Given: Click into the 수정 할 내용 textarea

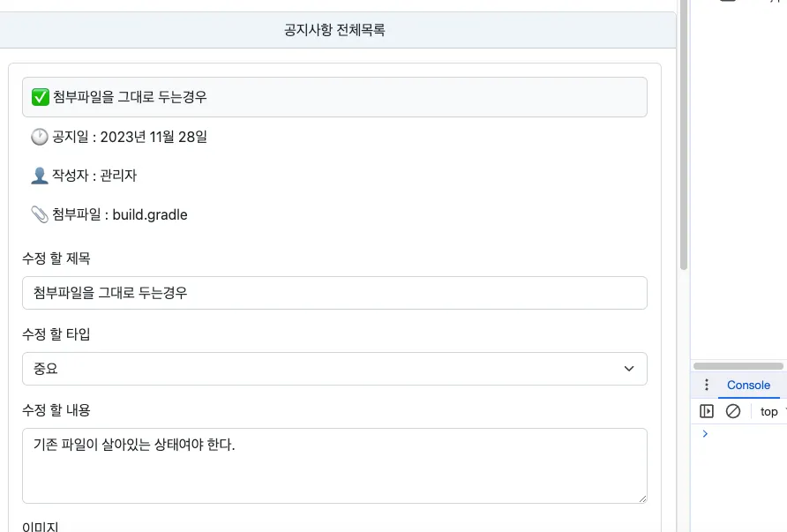Looking at the screenshot, I should pos(334,466).
